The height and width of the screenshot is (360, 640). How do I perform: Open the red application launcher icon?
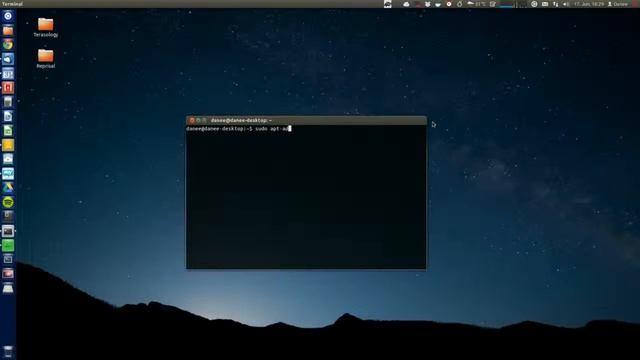(8, 88)
